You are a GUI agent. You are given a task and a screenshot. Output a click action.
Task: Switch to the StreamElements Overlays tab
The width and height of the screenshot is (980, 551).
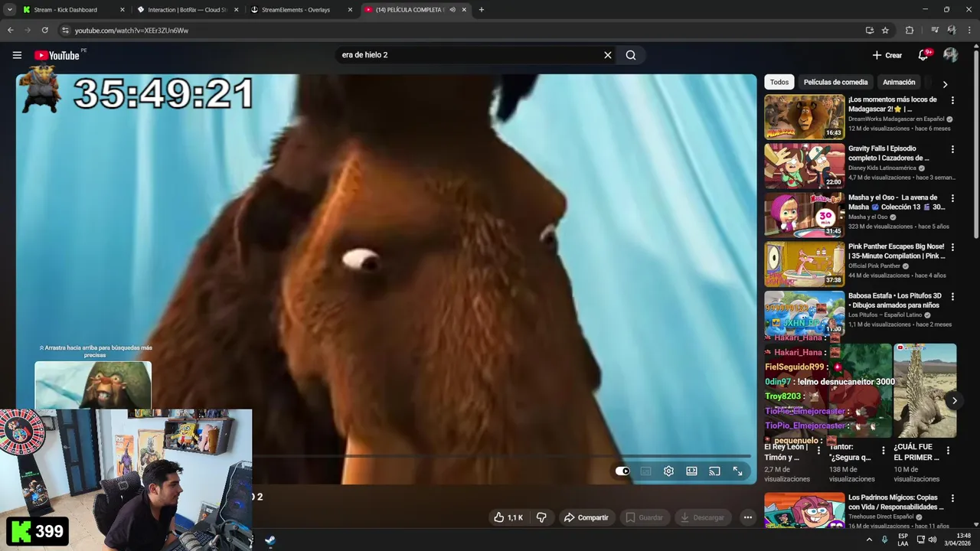coord(297,10)
